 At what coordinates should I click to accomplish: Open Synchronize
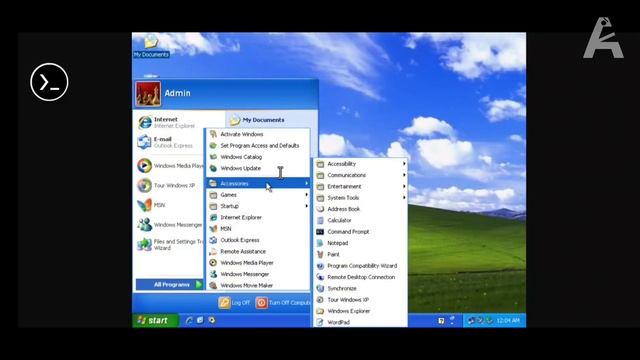point(361,289)
